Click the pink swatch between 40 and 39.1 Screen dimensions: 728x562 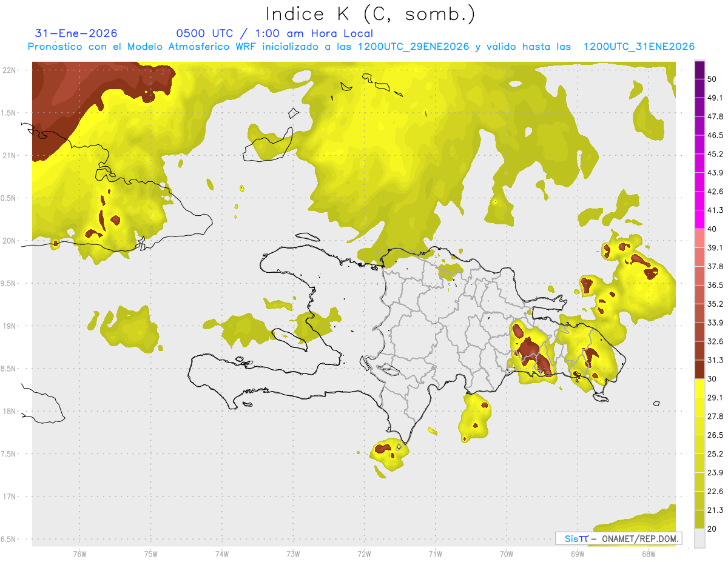[x=700, y=238]
